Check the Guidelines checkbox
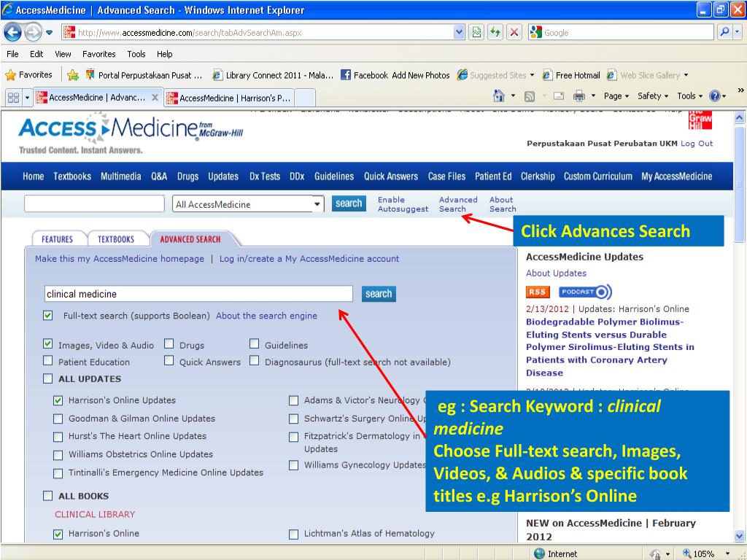The image size is (747, 560). coord(255,343)
